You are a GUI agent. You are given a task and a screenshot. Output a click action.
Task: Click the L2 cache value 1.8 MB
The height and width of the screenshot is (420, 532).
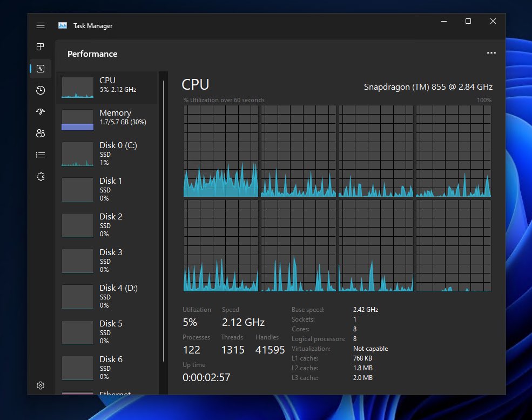click(x=363, y=368)
